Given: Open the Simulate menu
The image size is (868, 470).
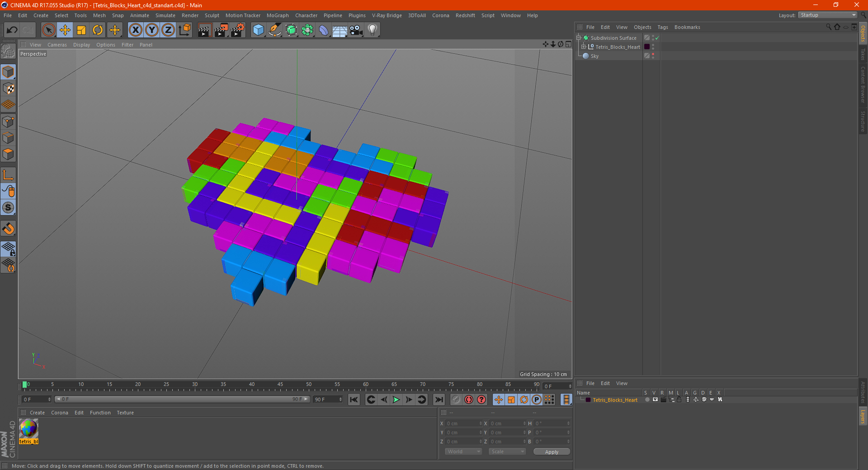Looking at the screenshot, I should click(165, 15).
